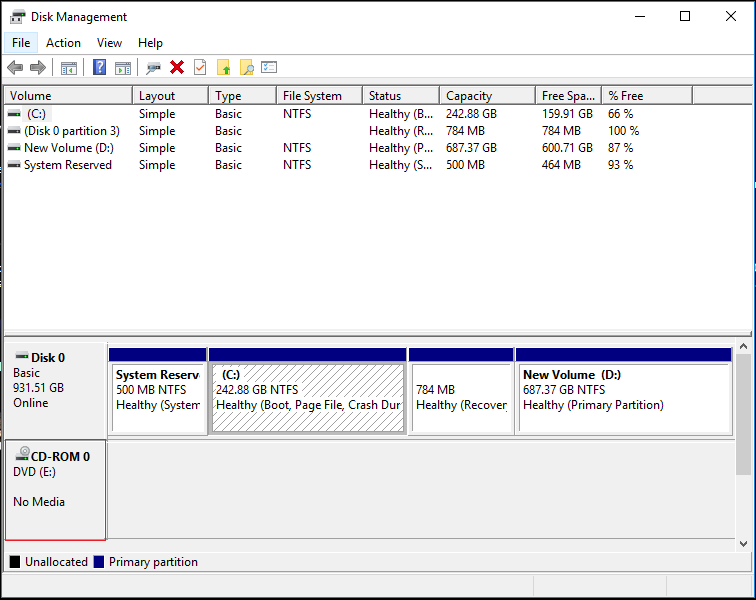Viewport: 756px width, 600px height.
Task: Click the Back arrow in the toolbar
Action: point(15,68)
